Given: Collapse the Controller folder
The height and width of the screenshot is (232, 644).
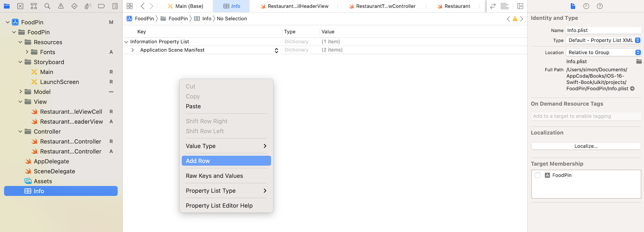Looking at the screenshot, I should point(20,132).
